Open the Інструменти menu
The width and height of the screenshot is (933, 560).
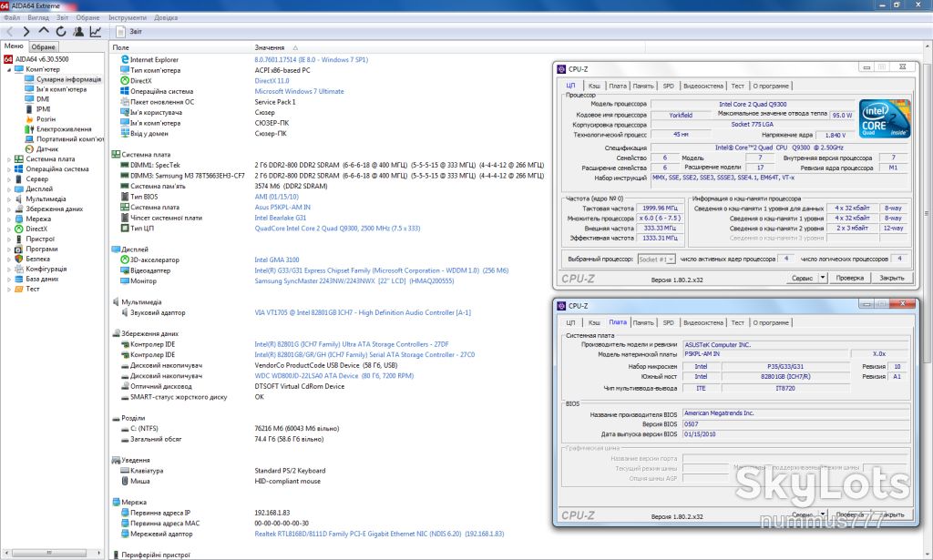(x=128, y=17)
